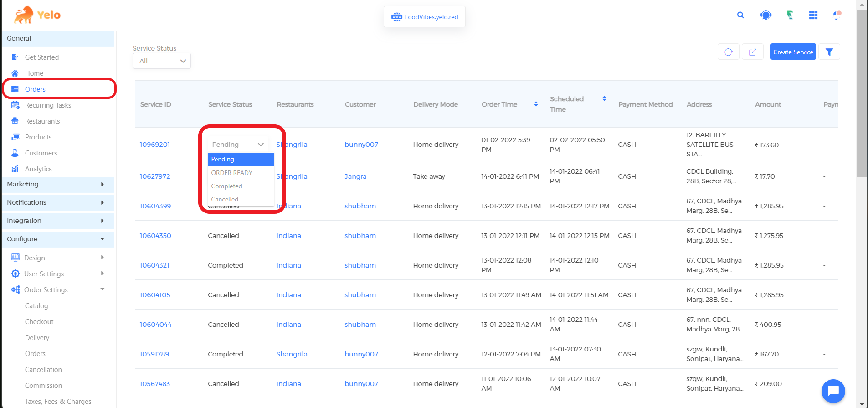Select ORDER READY in status dropdown

(232, 173)
